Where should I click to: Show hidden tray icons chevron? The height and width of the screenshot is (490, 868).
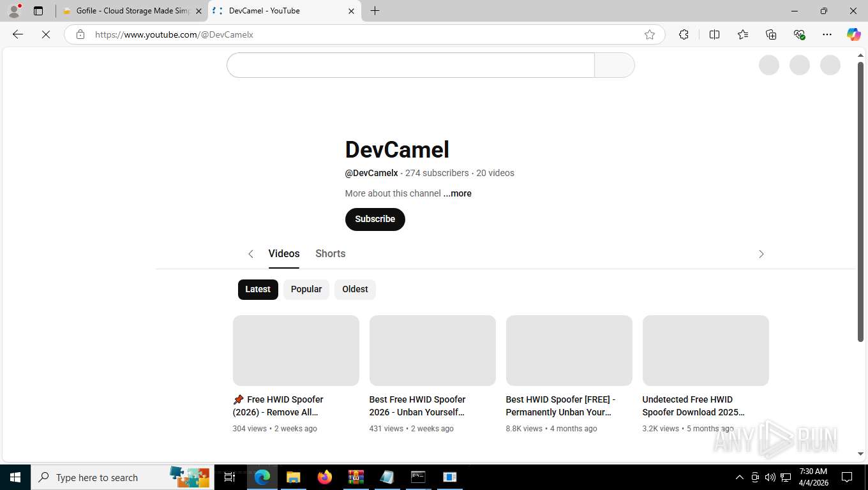(x=740, y=477)
